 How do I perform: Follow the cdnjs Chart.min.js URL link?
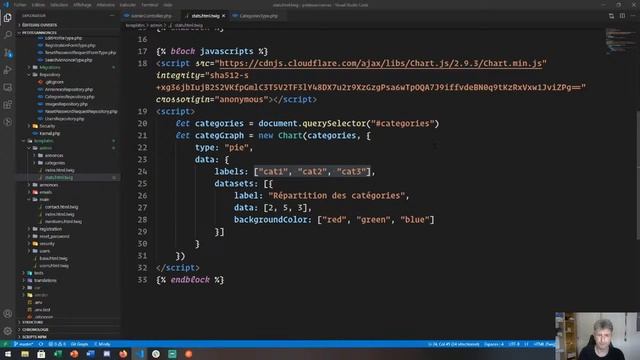[x=381, y=63]
